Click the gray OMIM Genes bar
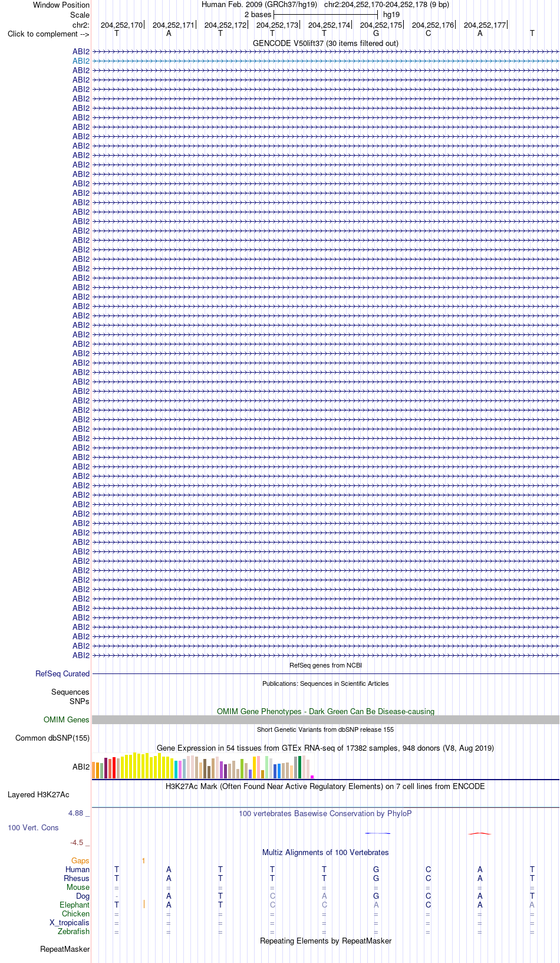Image resolution: width=560 pixels, height=963 pixels. 325,719
